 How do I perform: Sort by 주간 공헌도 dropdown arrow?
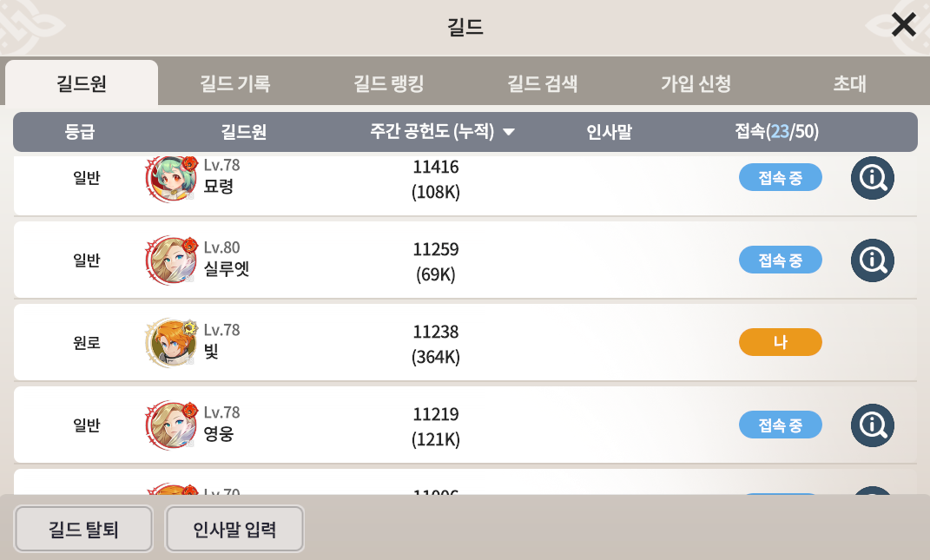pyautogui.click(x=509, y=132)
